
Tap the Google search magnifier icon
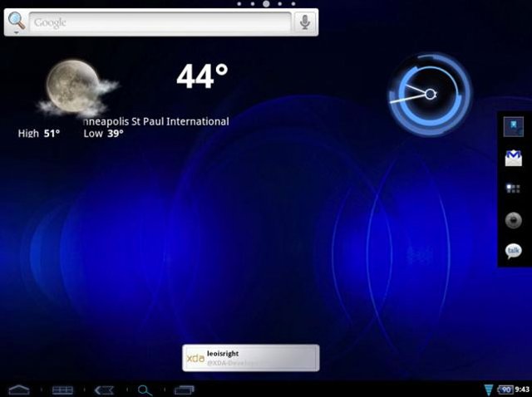pos(16,22)
